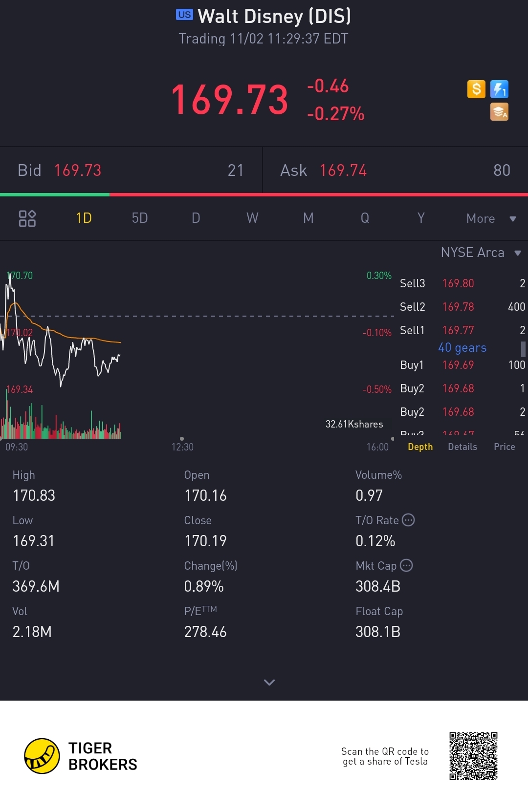Image resolution: width=528 pixels, height=812 pixels.
Task: Tap the depth gears scroll handle
Action: (x=523, y=349)
